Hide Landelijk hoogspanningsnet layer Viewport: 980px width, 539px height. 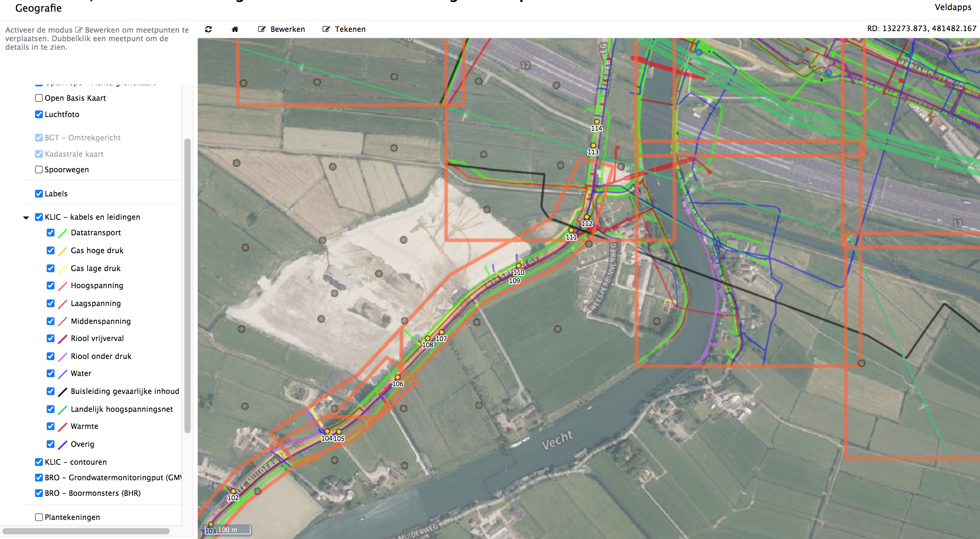coord(51,409)
